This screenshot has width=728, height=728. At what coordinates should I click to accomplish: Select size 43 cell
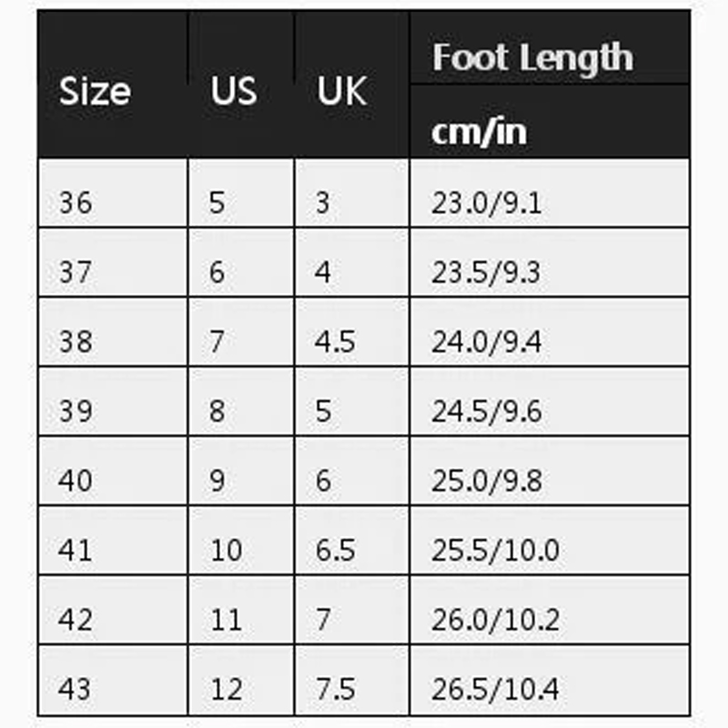76,689
